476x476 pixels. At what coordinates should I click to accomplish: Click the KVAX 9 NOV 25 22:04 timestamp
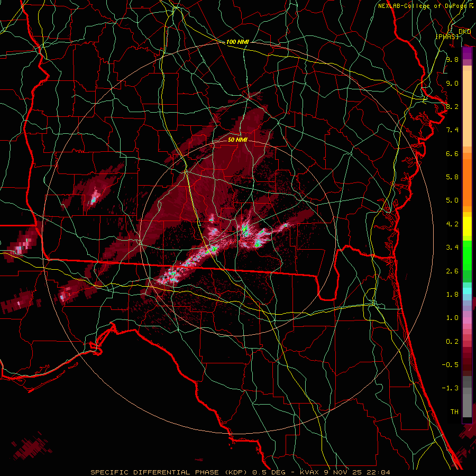[x=345, y=472]
